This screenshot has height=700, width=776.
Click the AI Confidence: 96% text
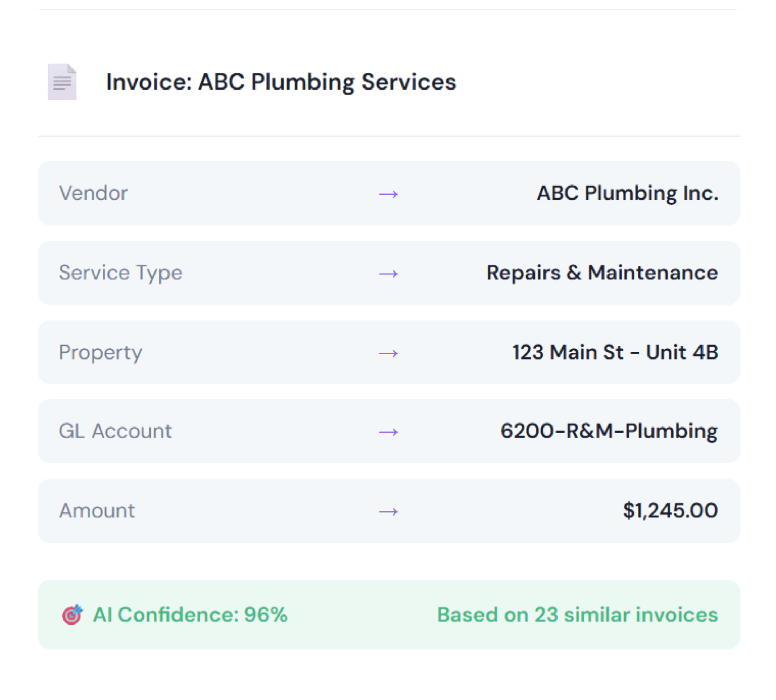(x=190, y=615)
